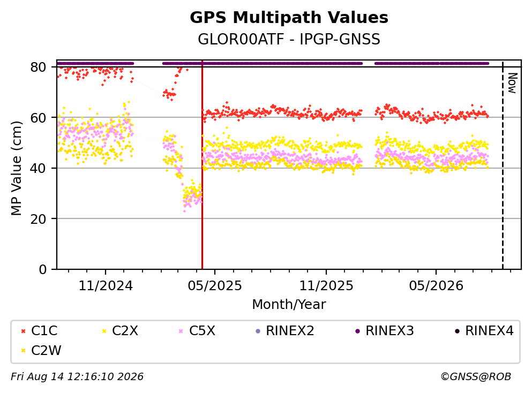Click the ©GNSS@ROB copyright text

pyautogui.click(x=476, y=376)
